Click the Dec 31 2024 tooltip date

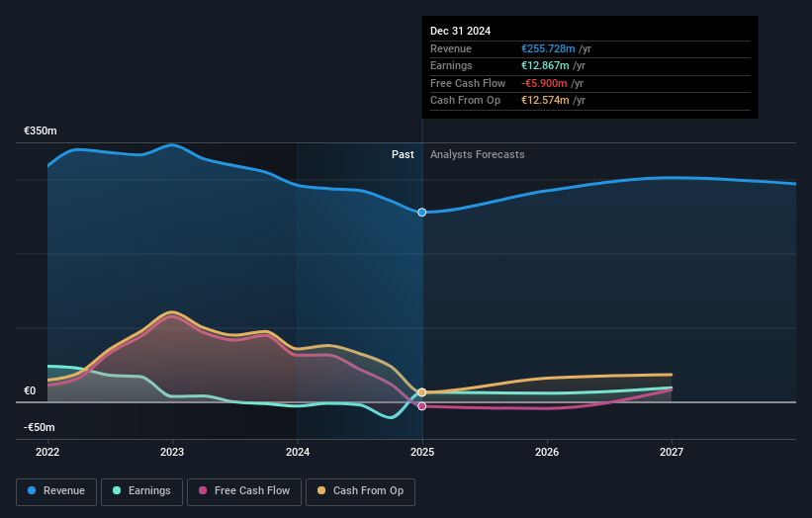tap(460, 31)
